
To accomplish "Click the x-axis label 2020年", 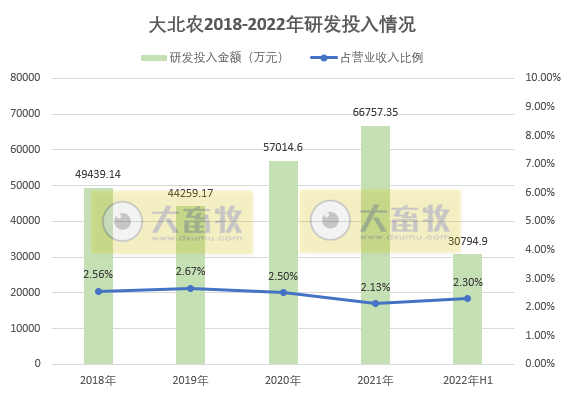I will pos(283,380).
